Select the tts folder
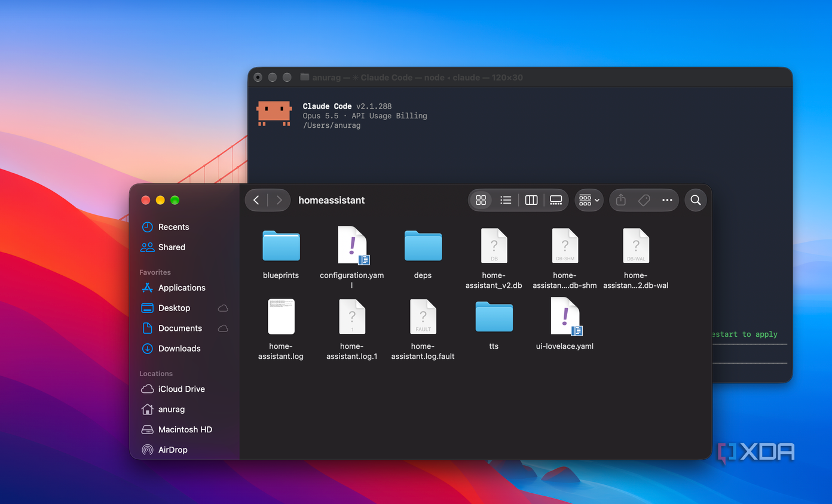The image size is (832, 504). pyautogui.click(x=494, y=316)
